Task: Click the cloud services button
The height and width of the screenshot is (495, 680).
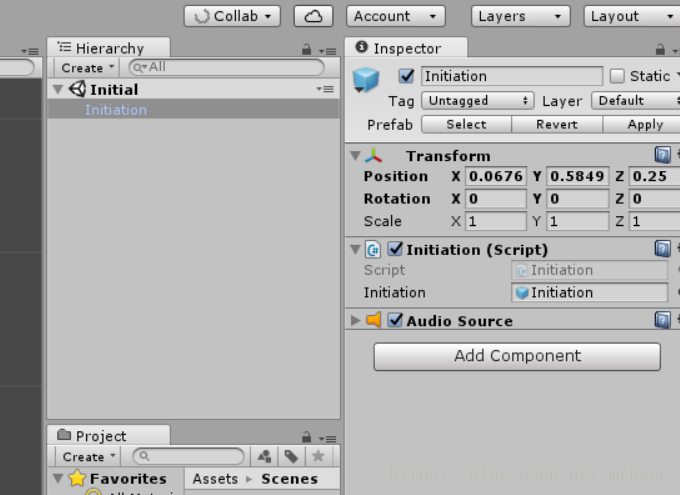Action: coord(313,16)
